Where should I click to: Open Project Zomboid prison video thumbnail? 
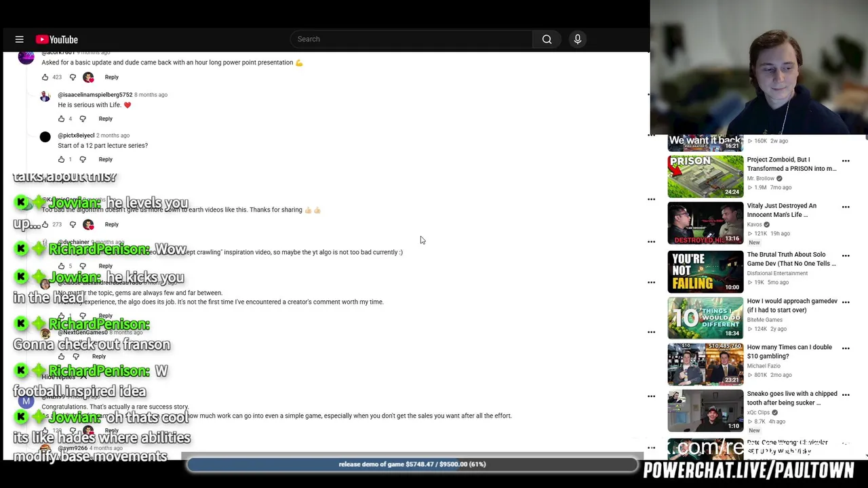point(705,176)
